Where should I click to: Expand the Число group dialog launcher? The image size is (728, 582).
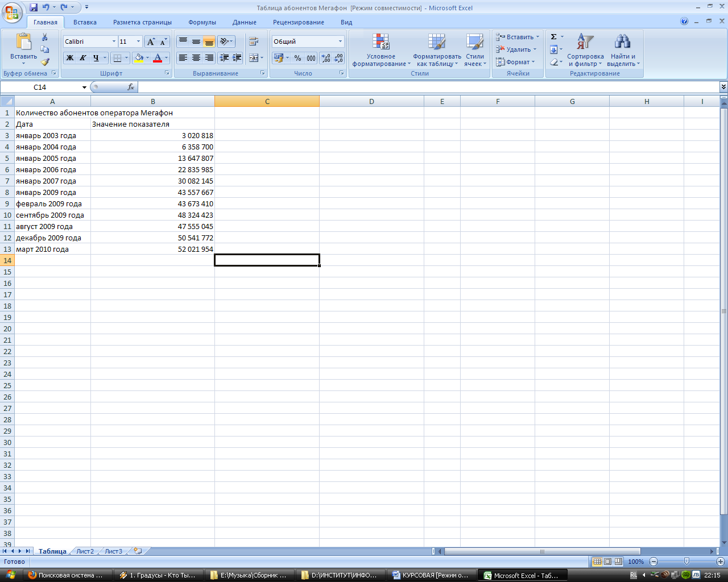pyautogui.click(x=342, y=73)
